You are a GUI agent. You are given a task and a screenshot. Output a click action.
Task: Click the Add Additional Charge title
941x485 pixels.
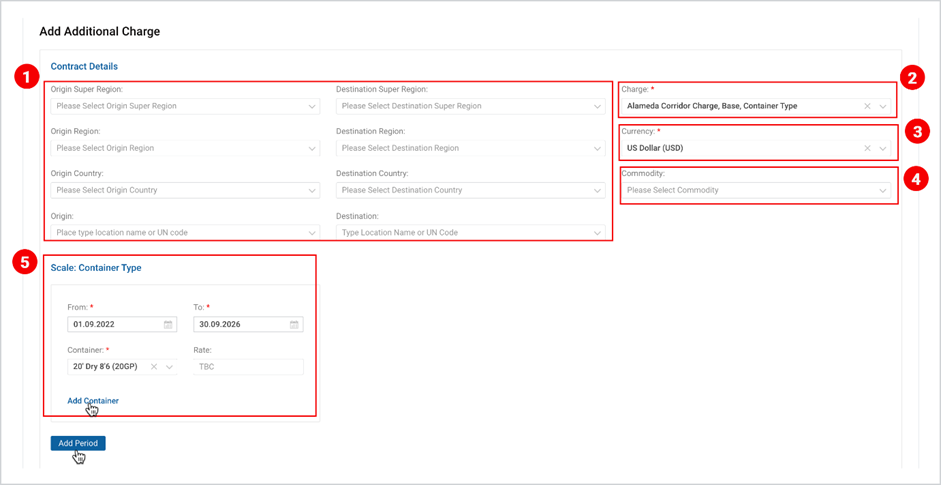(100, 32)
